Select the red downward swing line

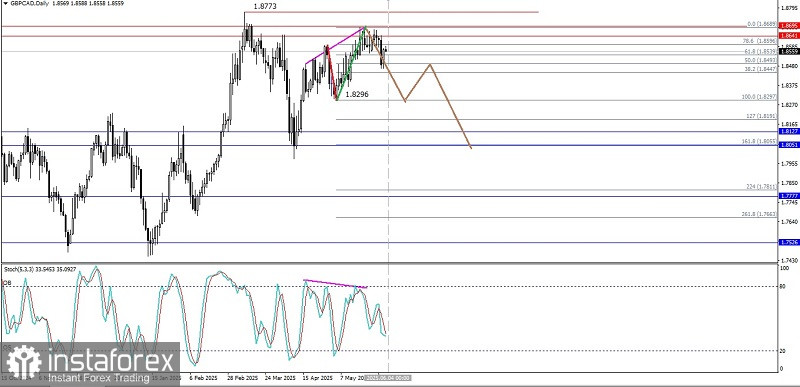tap(332, 72)
